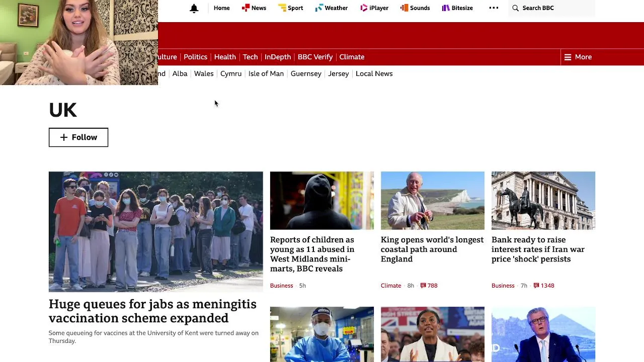Click the 788 comment count

(432, 286)
